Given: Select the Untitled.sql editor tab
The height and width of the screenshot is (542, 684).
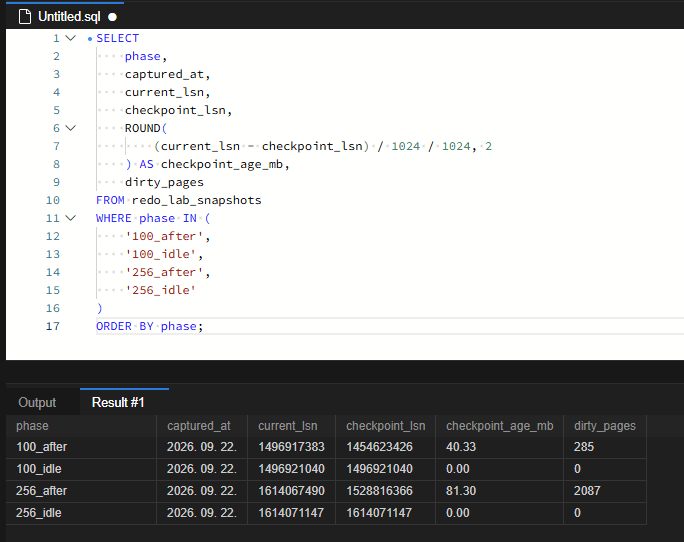Looking at the screenshot, I should click(65, 16).
